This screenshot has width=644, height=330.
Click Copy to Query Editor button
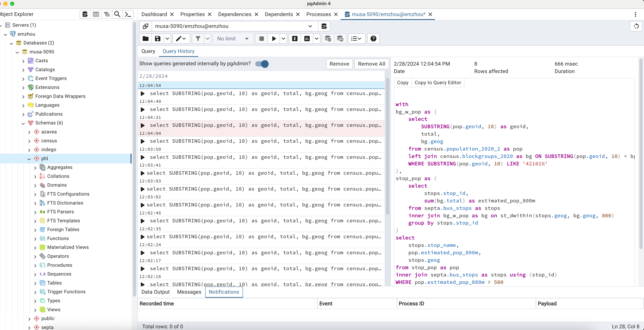click(x=438, y=83)
